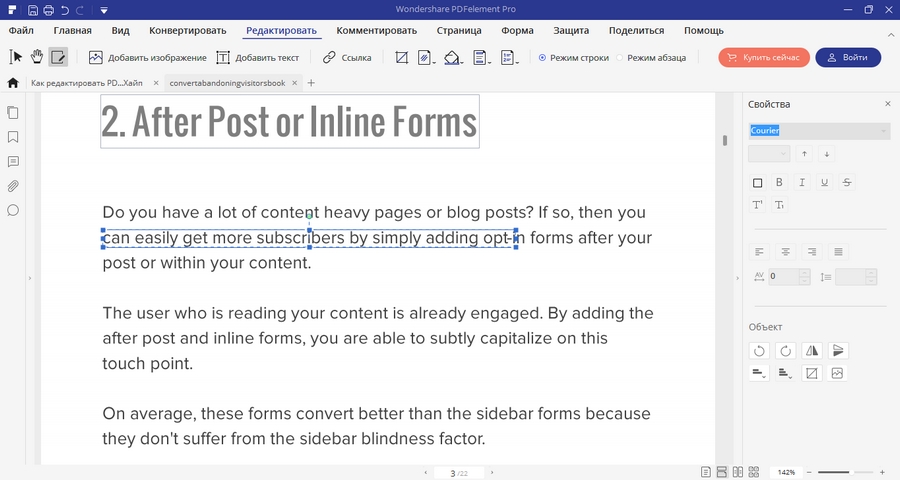Open the attachments paperclip panel
Screen dimensions: 900x480
[13, 186]
